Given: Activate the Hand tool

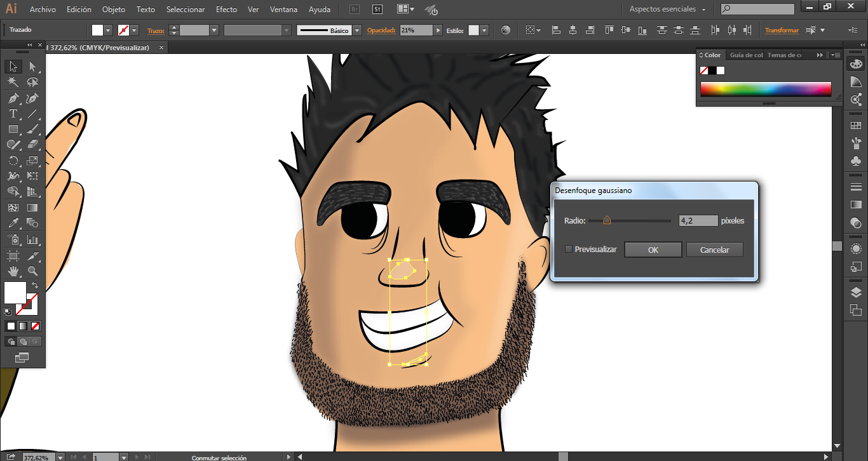Looking at the screenshot, I should (x=13, y=271).
